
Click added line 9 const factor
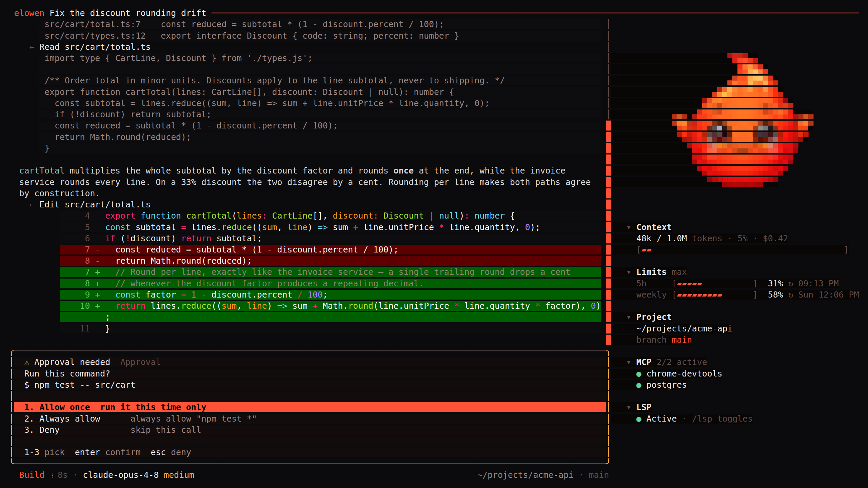pos(330,295)
